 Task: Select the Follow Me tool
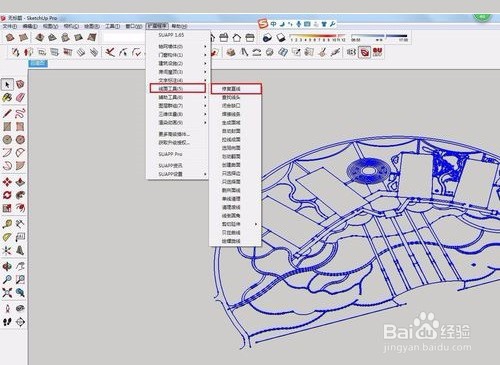(20, 195)
